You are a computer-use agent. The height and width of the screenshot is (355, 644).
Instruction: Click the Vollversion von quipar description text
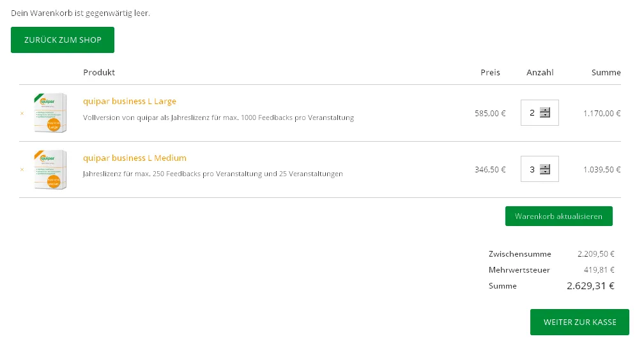(218, 117)
